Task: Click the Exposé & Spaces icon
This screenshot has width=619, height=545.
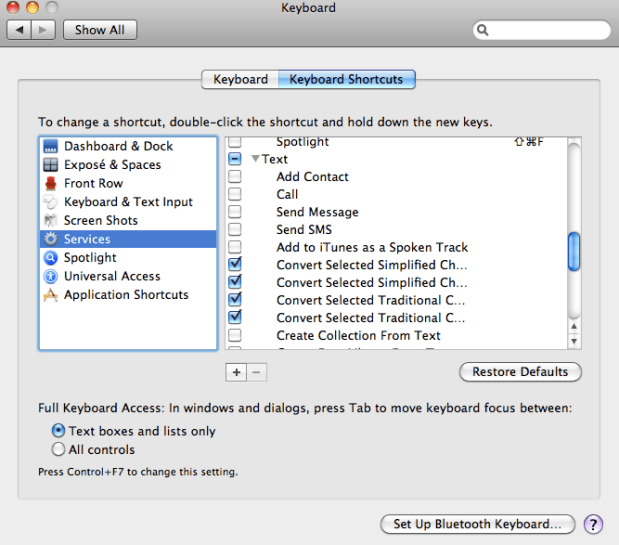Action: pos(51,165)
